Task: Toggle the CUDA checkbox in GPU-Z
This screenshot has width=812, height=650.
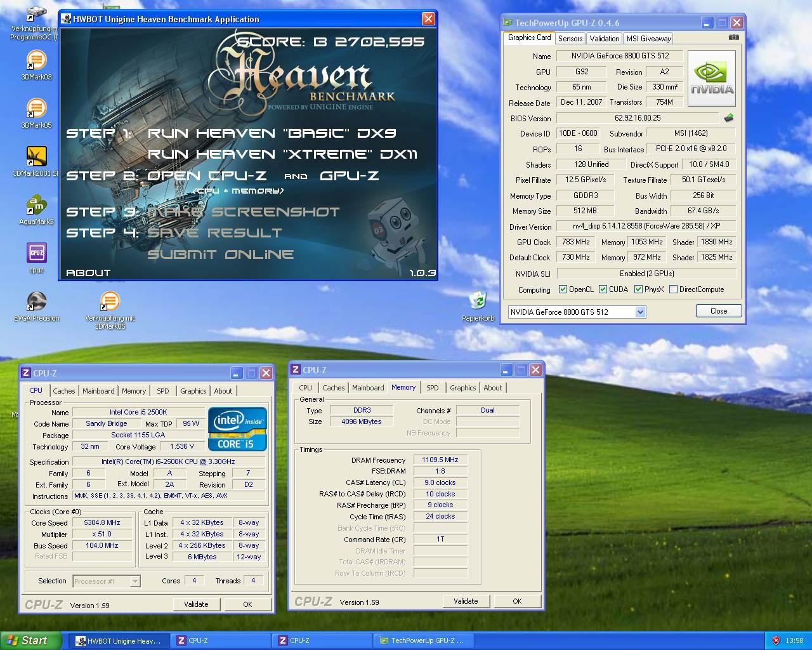Action: pyautogui.click(x=603, y=289)
